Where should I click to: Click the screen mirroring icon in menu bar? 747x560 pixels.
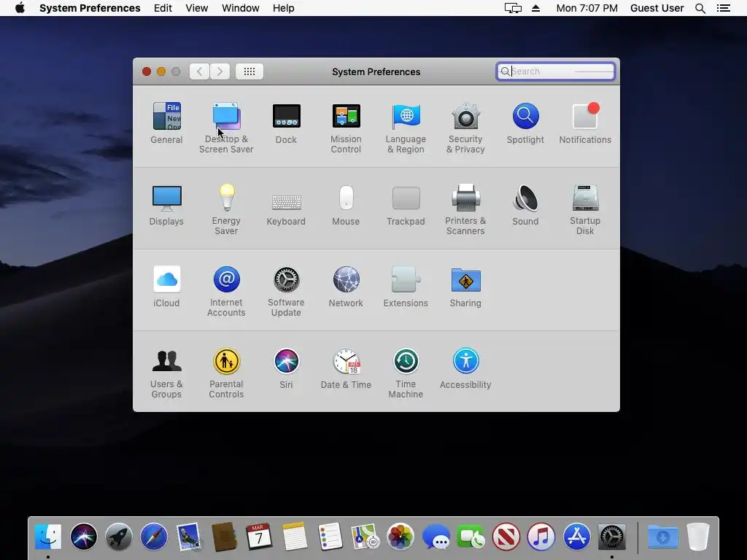tap(513, 8)
